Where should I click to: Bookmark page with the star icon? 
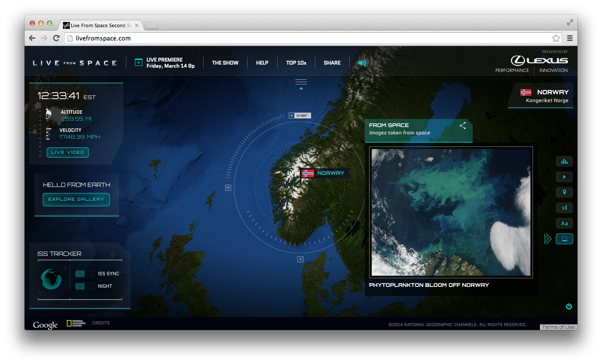click(x=556, y=38)
